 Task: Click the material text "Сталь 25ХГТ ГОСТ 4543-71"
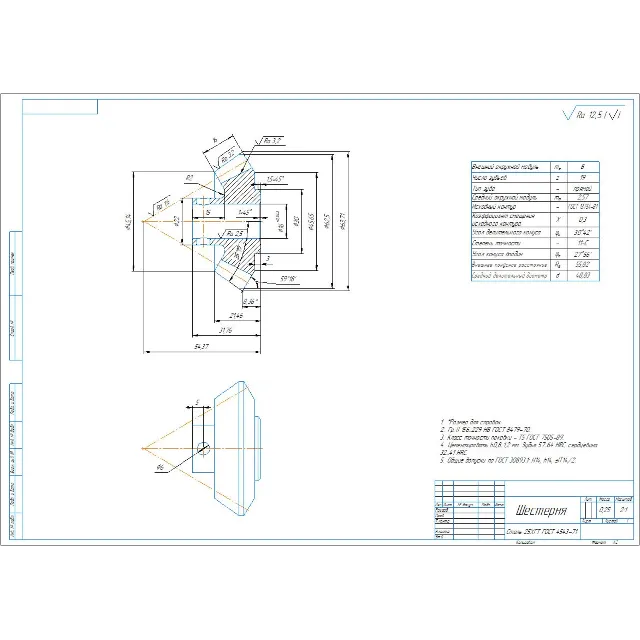(x=542, y=531)
